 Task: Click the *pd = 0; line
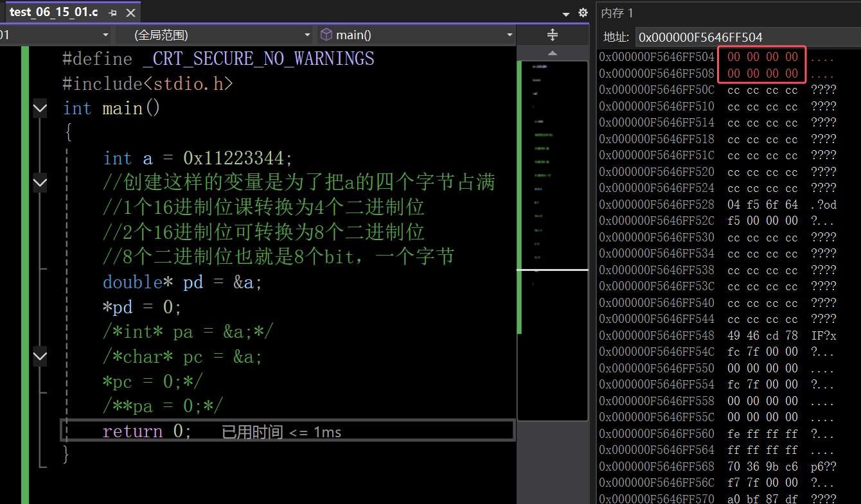(143, 307)
